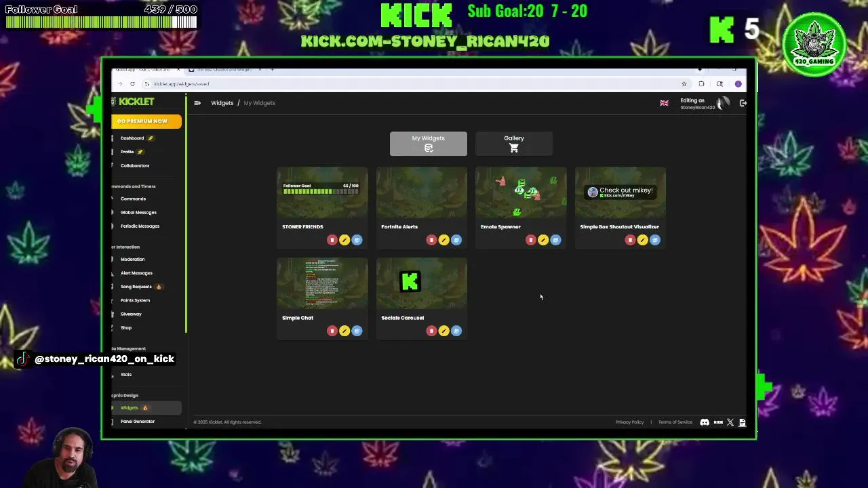Open the browser extensions puzzle icon

pyautogui.click(x=701, y=84)
